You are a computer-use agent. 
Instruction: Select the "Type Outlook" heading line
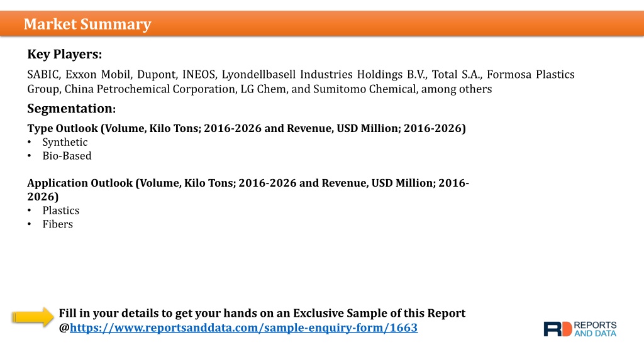coord(247,128)
